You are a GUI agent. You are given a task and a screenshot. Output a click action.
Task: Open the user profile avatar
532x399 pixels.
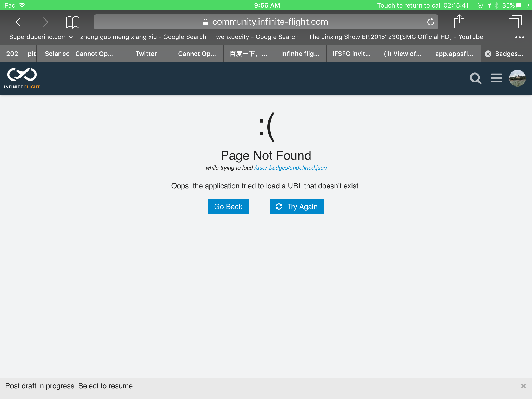pos(517,78)
